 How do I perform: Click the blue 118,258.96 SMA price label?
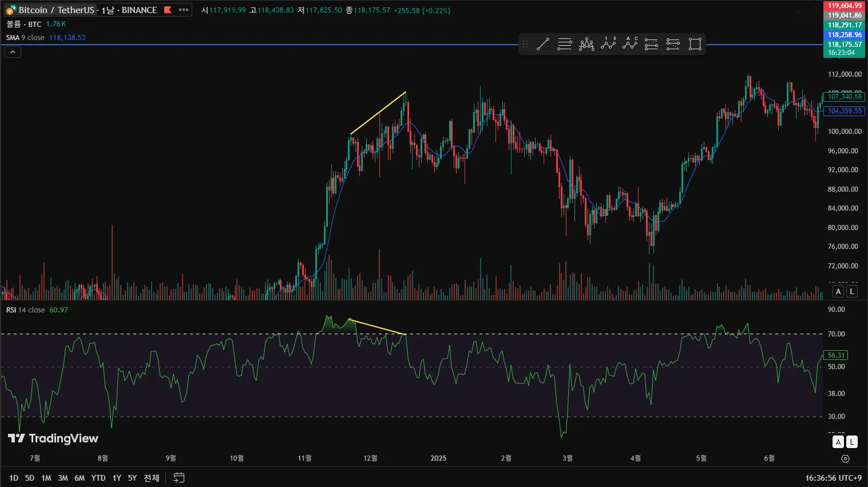point(845,35)
